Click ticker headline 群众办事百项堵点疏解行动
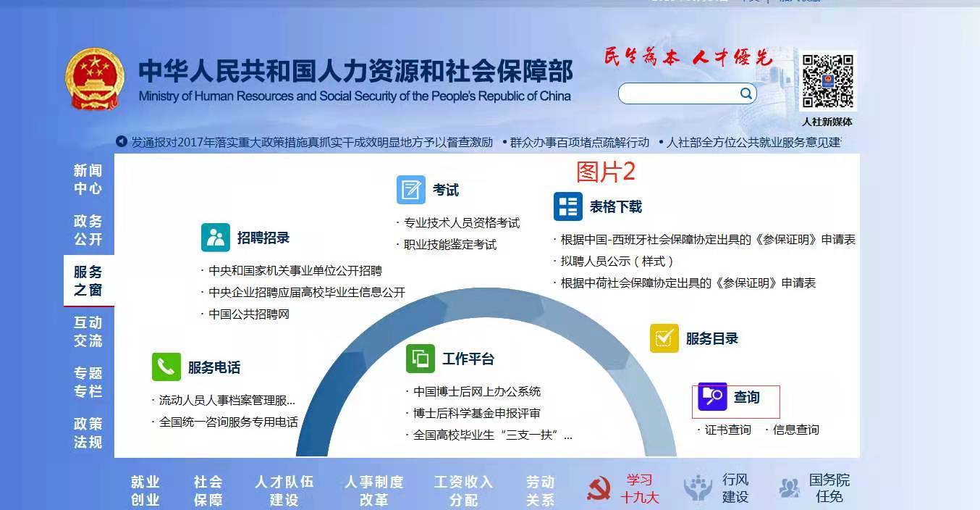Screen dimensions: 980x510 [580, 142]
